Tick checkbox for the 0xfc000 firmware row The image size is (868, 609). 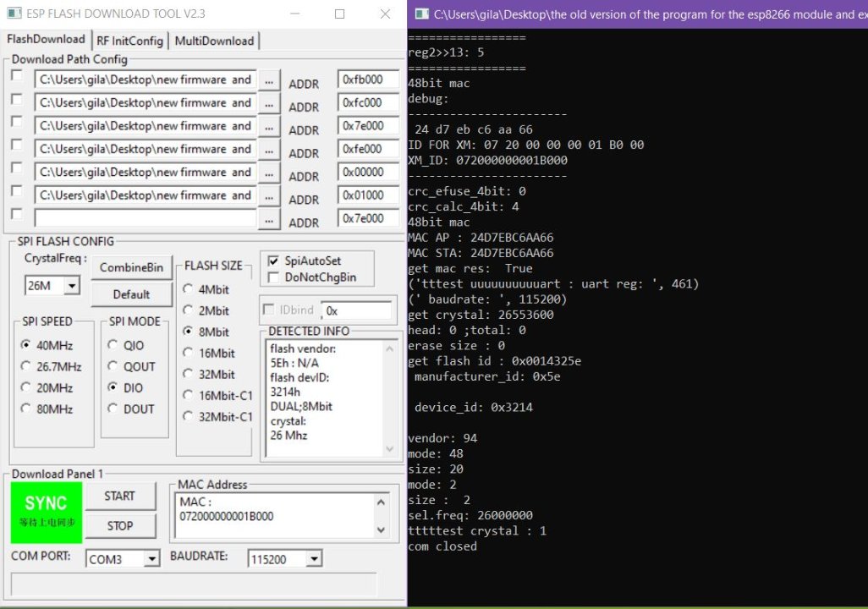pyautogui.click(x=17, y=99)
